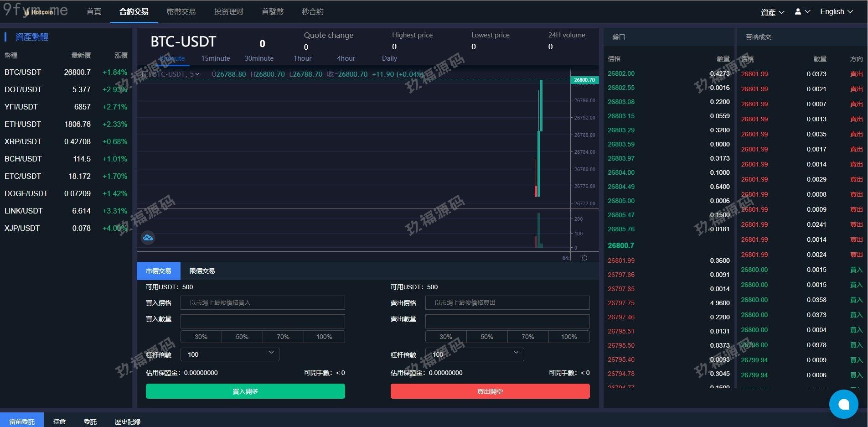
Task: Open the English language dropdown
Action: pos(836,12)
